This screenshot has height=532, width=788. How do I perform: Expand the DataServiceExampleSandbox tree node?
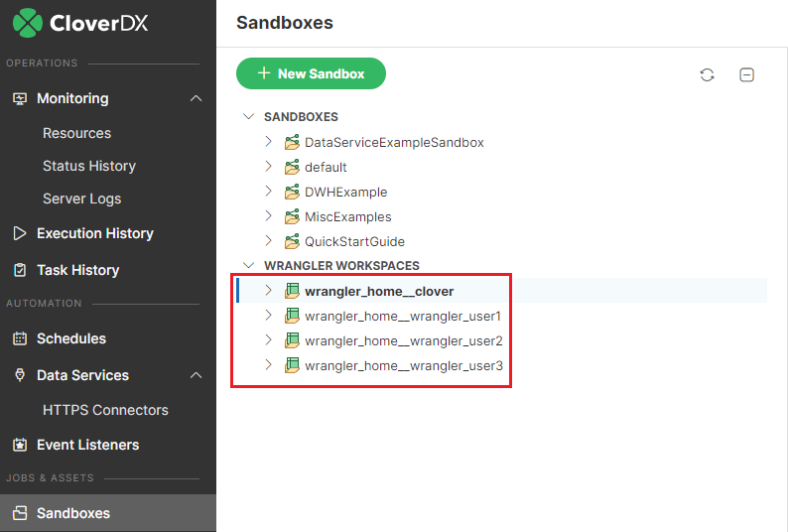(268, 142)
